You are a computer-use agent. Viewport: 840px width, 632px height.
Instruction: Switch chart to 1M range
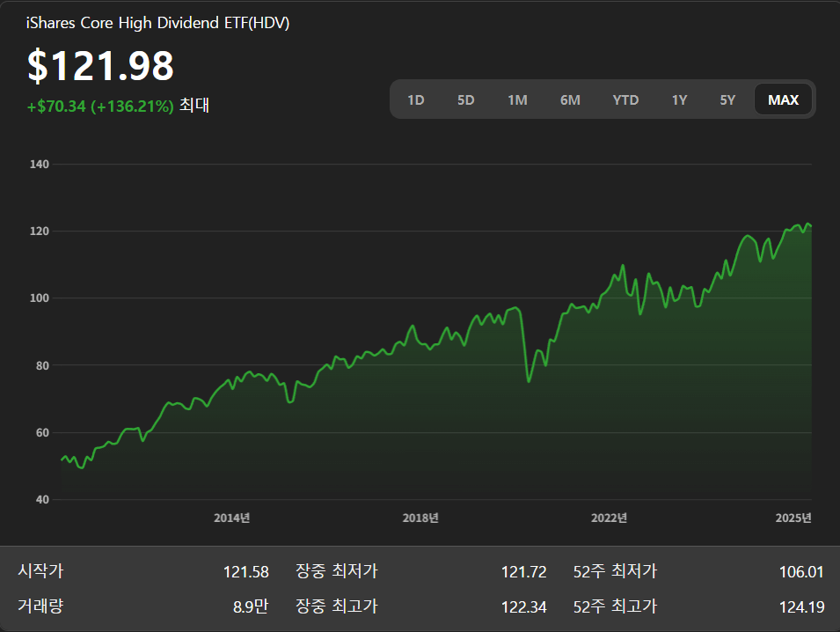pyautogui.click(x=517, y=99)
